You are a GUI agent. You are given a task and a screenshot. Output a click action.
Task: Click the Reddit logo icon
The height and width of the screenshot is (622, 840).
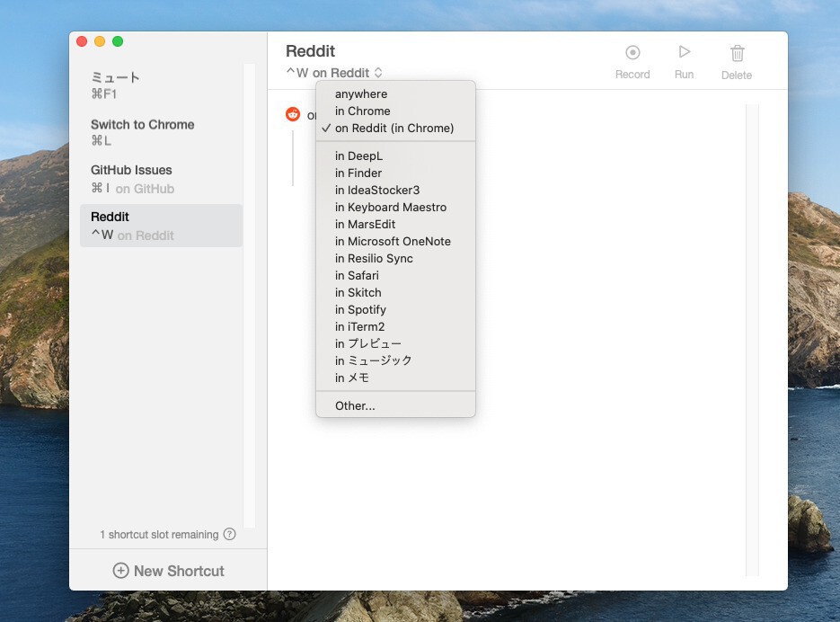[x=293, y=114]
